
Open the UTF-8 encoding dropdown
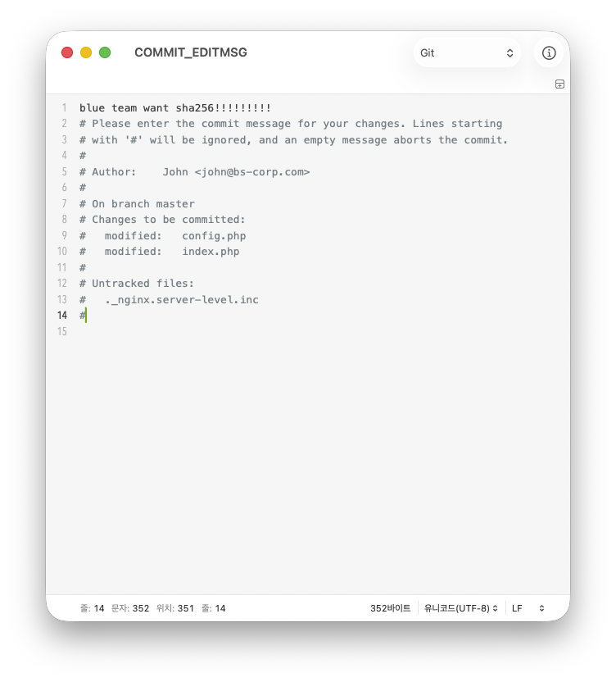click(460, 608)
